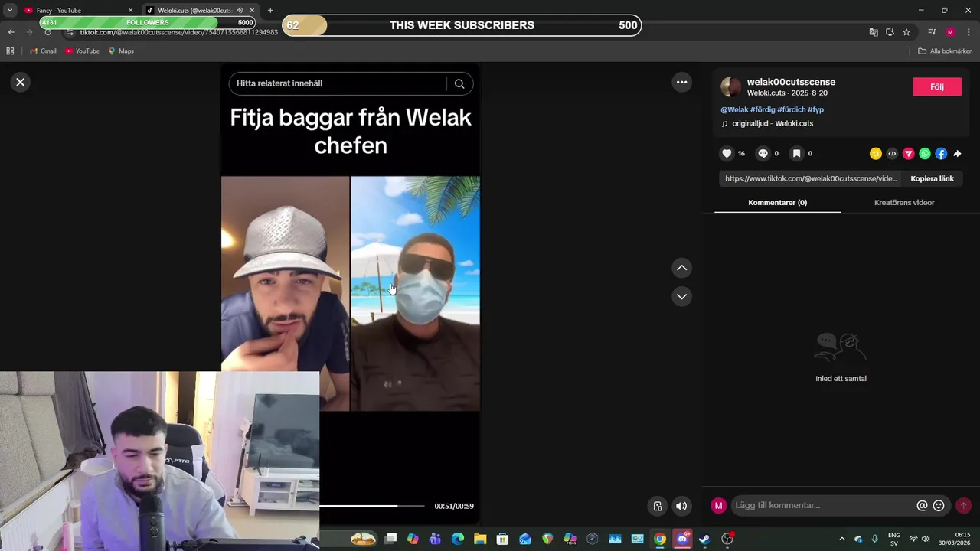Open Chrome three-dot menu
Viewport: 980px width, 551px height.
(x=968, y=32)
